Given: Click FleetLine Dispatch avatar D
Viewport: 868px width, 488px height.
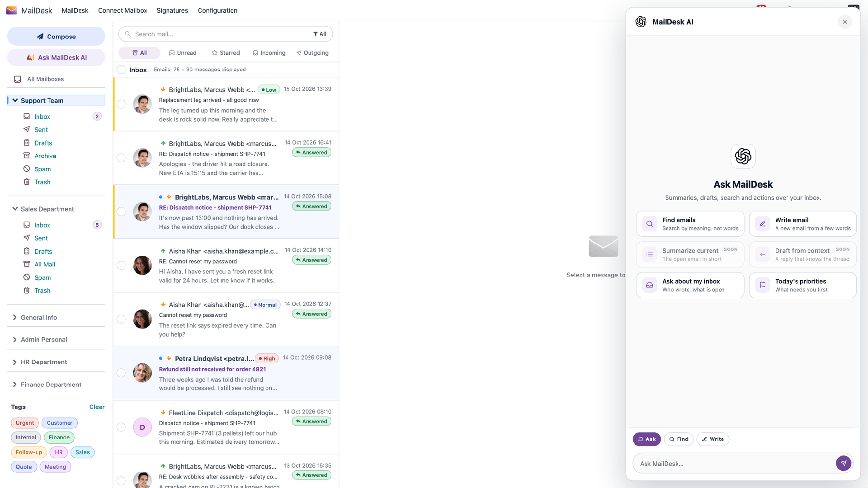Looking at the screenshot, I should pos(142,427).
